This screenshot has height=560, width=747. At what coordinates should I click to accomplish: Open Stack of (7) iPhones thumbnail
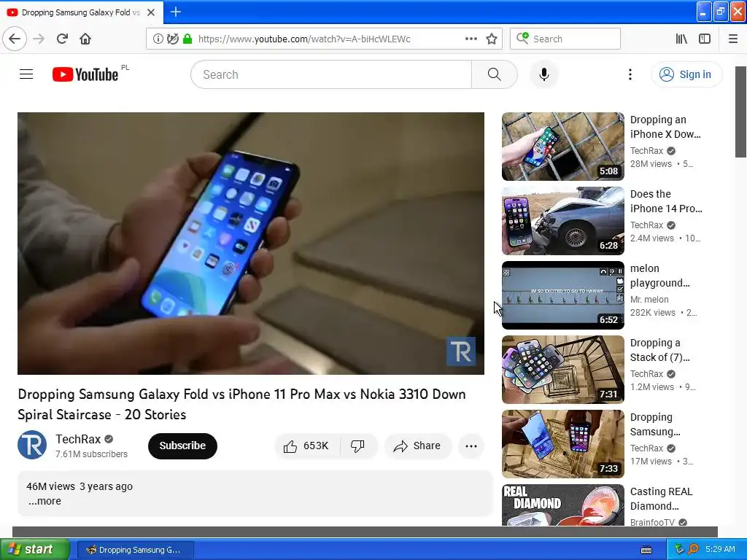(x=562, y=369)
